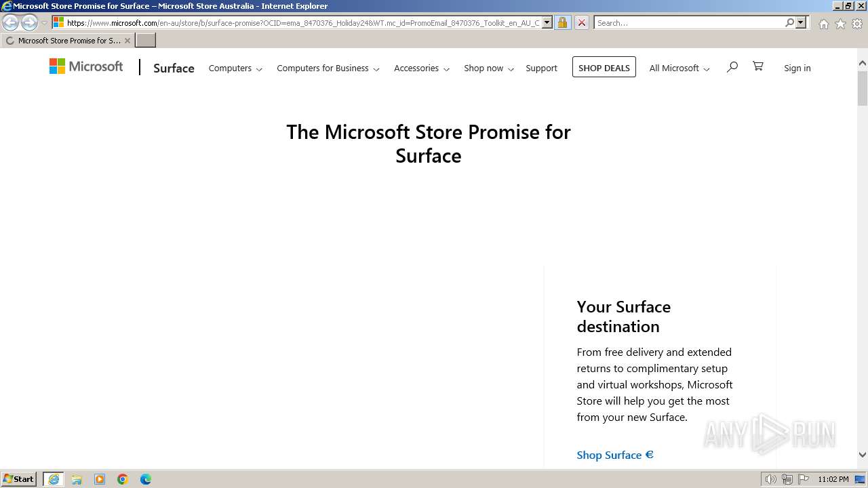Click the taskbar clock showing 11:02 PM
Viewport: 868px width, 488px height.
(x=833, y=479)
